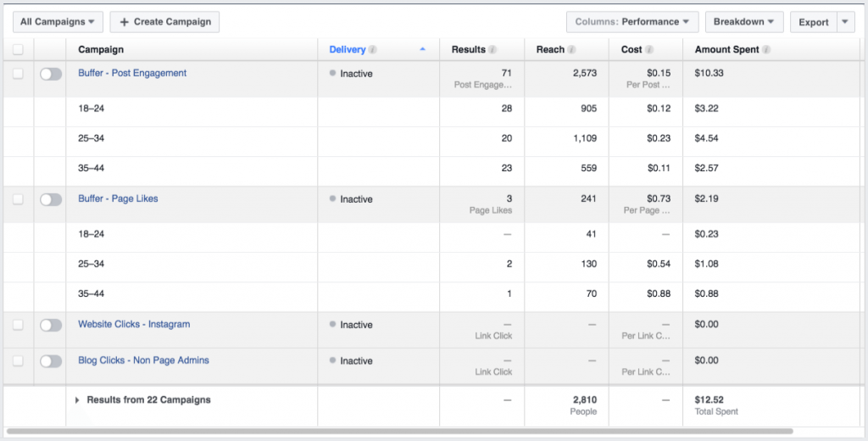This screenshot has width=868, height=441.
Task: Toggle the Buffer - Post Engagement campaign switch
Action: click(x=51, y=74)
